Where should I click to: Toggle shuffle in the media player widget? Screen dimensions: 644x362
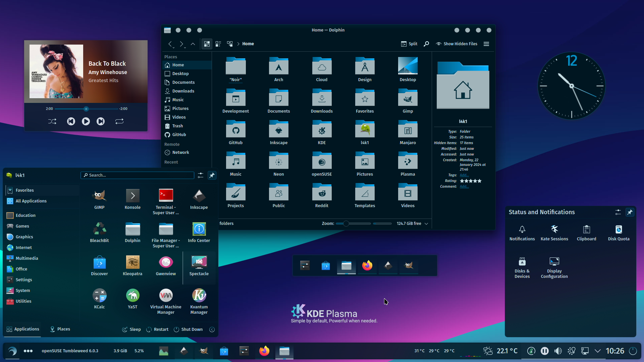[52, 121]
